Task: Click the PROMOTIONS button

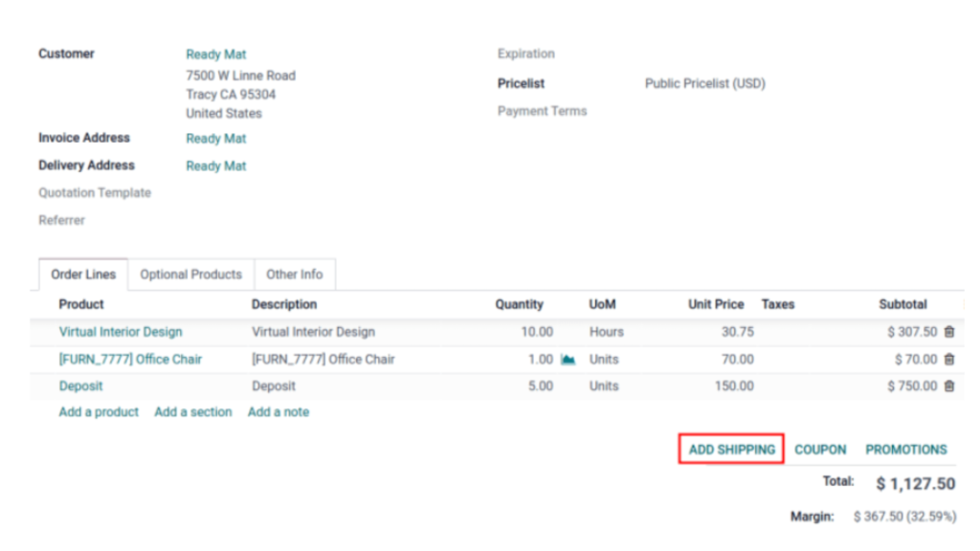Action: click(x=905, y=450)
